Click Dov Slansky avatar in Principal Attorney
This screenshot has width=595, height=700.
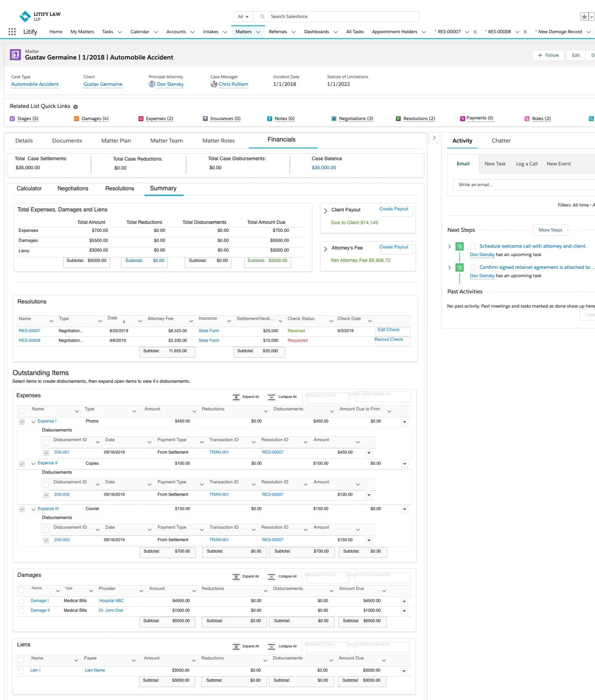click(x=152, y=84)
